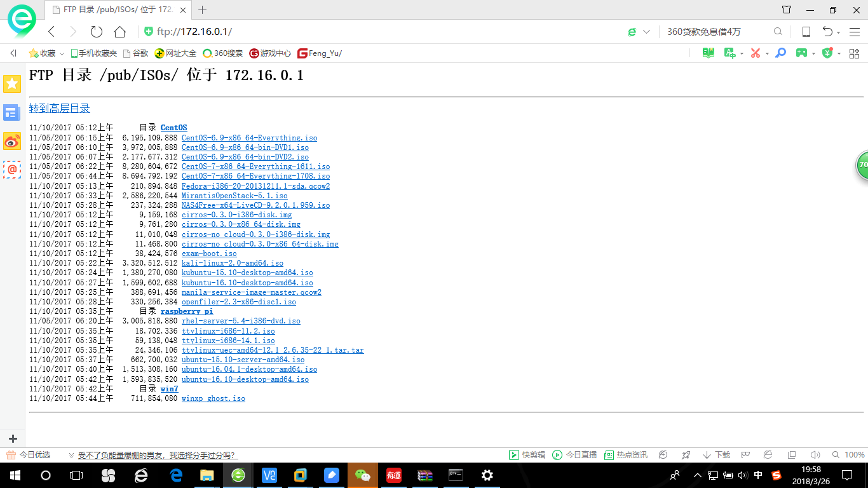868x488 pixels.
Task: Click the browser back arrow
Action: click(51, 32)
